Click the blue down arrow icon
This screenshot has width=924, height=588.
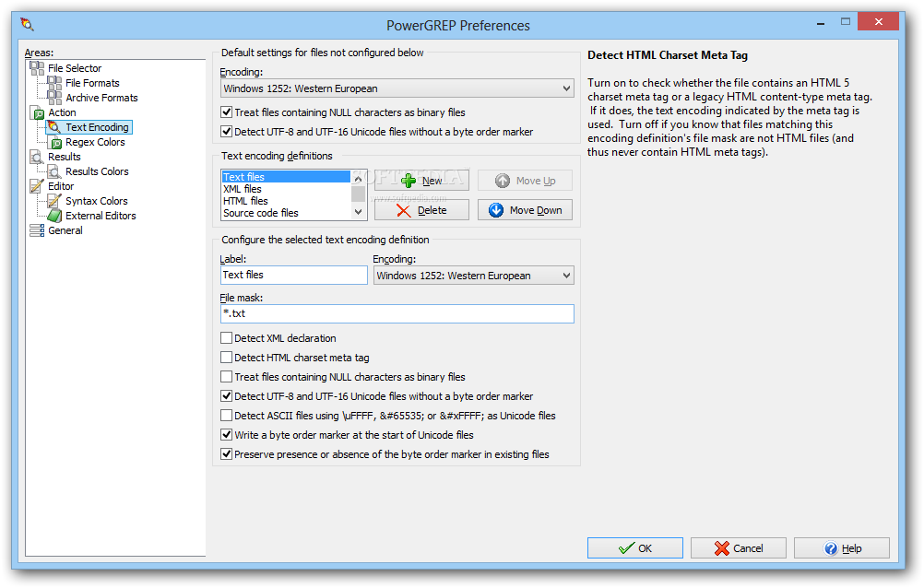[496, 210]
